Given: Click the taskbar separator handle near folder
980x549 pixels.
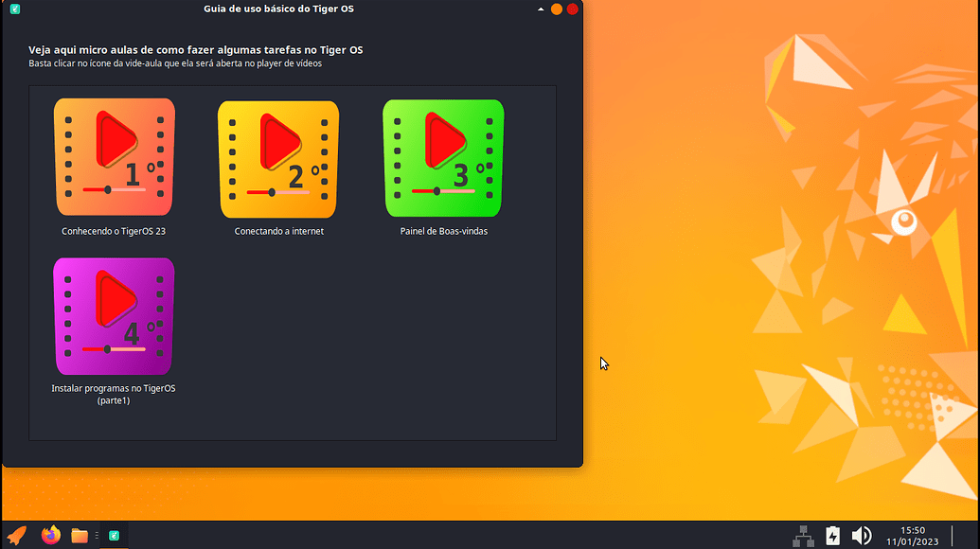Looking at the screenshot, I should pos(97,536).
